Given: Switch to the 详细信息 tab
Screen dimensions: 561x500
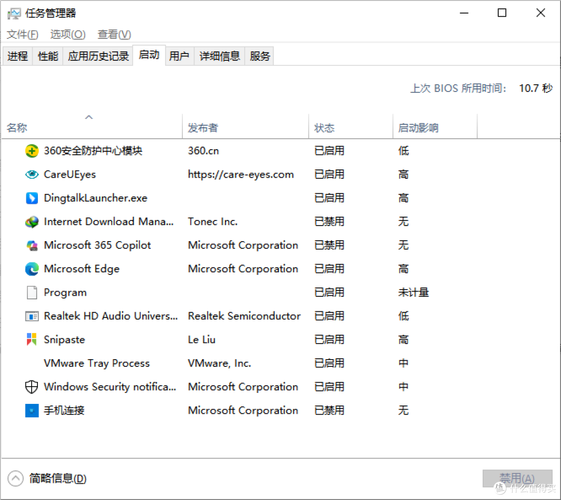Looking at the screenshot, I should click(219, 56).
